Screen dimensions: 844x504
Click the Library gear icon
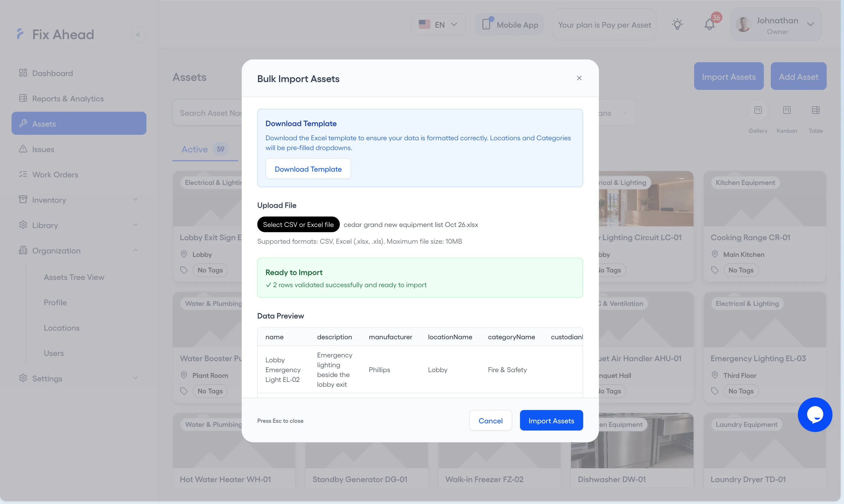[x=23, y=225]
